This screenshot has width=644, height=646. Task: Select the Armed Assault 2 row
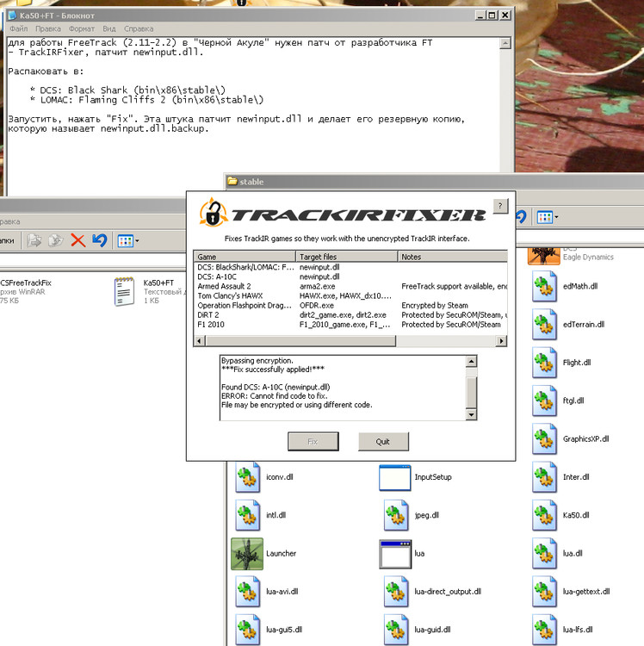(x=350, y=286)
